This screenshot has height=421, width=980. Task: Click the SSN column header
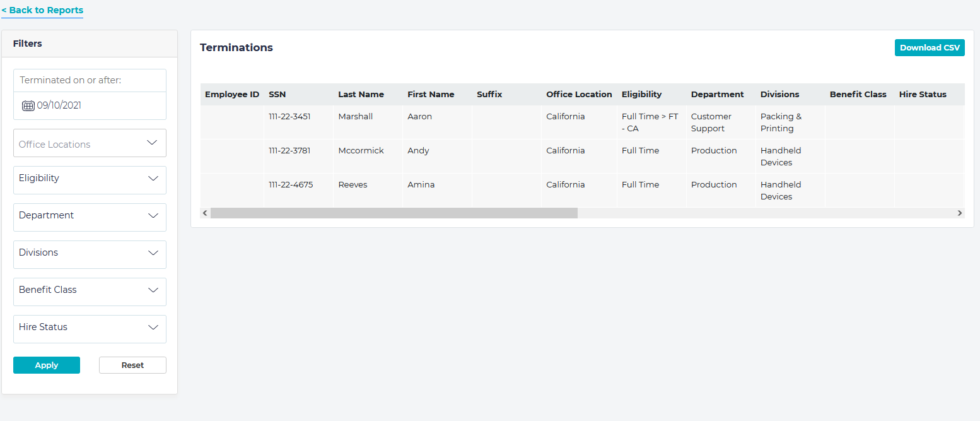277,94
